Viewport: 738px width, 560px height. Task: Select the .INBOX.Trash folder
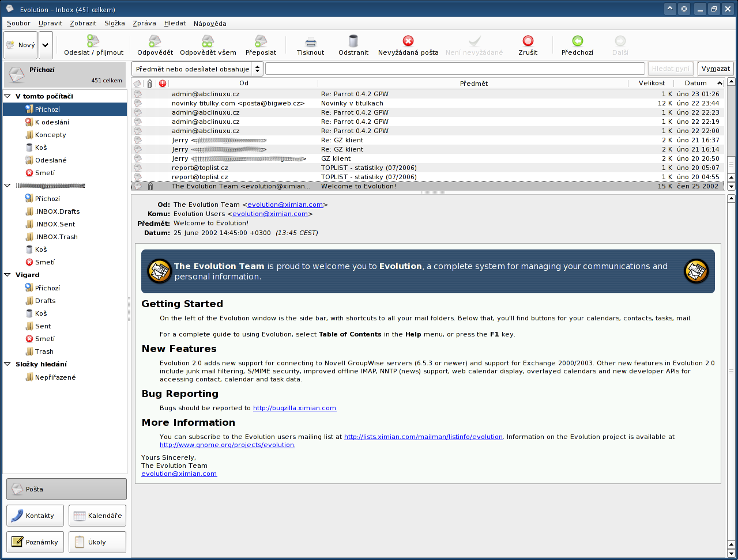click(57, 237)
